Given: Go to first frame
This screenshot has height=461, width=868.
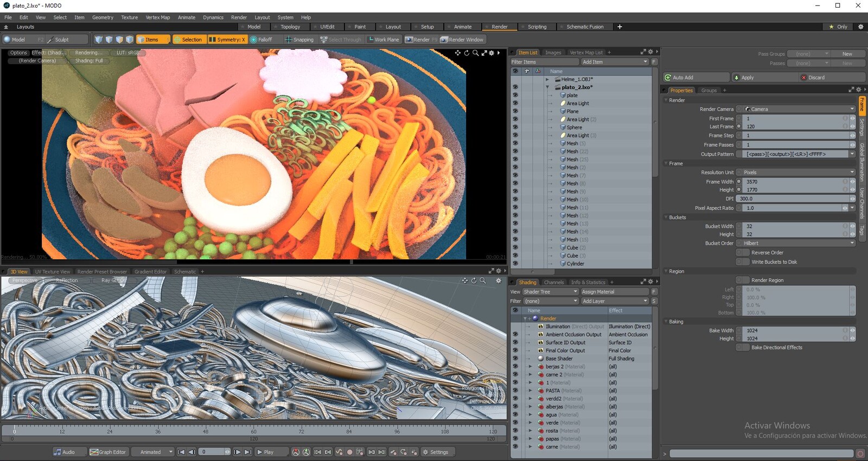Looking at the screenshot, I should 181,452.
